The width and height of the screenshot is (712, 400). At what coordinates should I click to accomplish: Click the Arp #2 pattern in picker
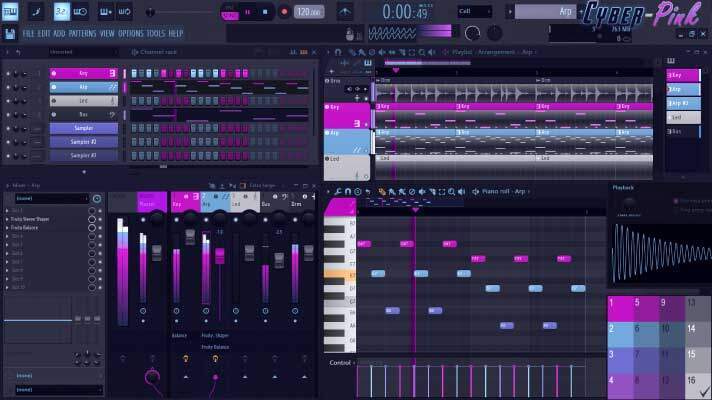pos(682,103)
